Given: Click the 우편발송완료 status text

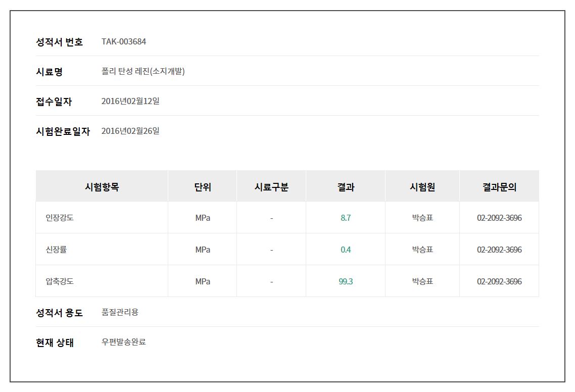Looking at the screenshot, I should (123, 342).
